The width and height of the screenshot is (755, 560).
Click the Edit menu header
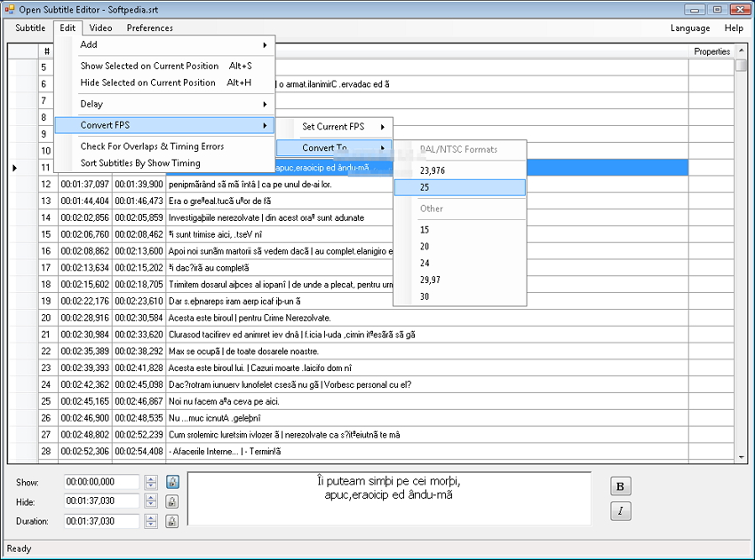(x=68, y=28)
